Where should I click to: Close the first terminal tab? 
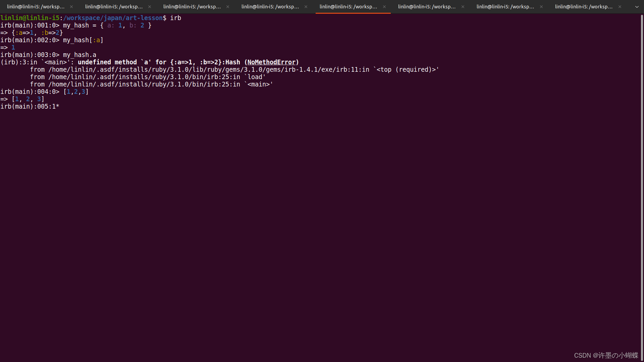tap(71, 7)
